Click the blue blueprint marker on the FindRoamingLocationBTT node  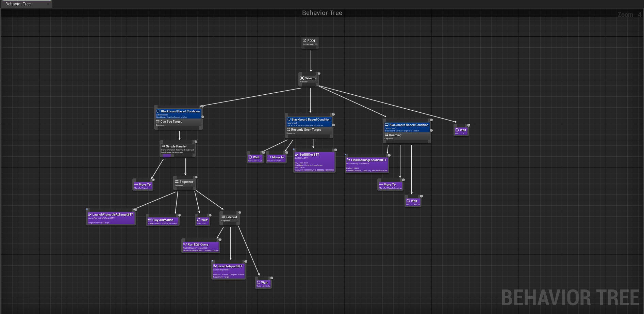click(345, 155)
